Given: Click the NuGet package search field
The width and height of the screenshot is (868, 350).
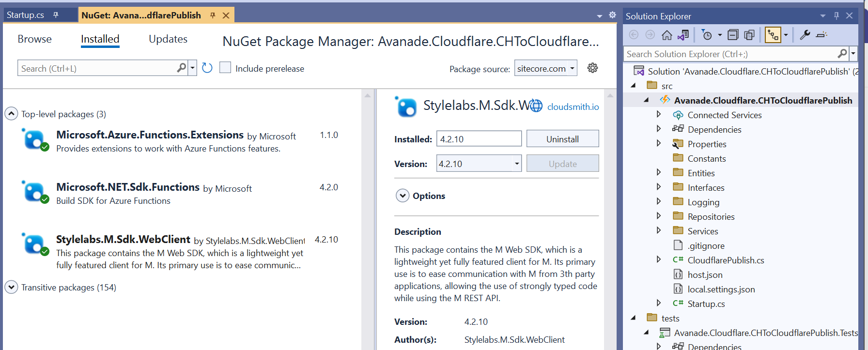Looking at the screenshot, I should [98, 68].
